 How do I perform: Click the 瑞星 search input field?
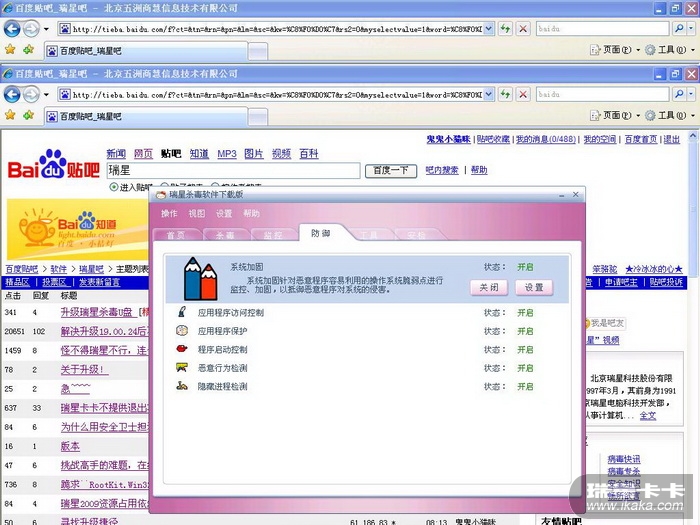click(233, 171)
